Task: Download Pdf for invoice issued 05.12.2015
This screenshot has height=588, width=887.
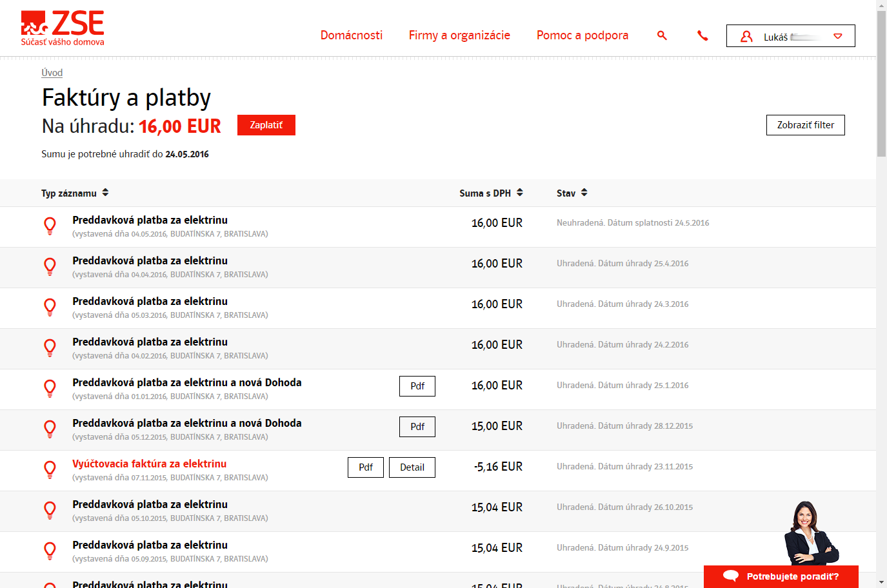Action: pos(417,427)
